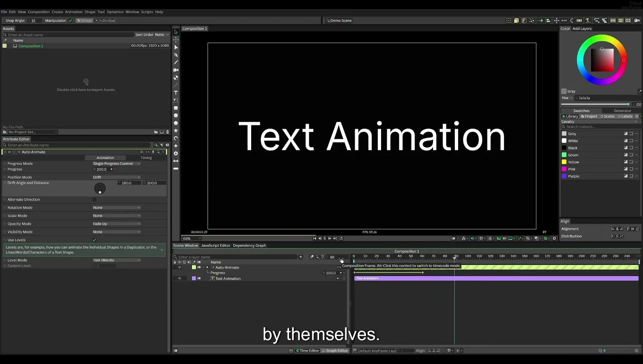Switch to the Graph Editor

[335, 351]
